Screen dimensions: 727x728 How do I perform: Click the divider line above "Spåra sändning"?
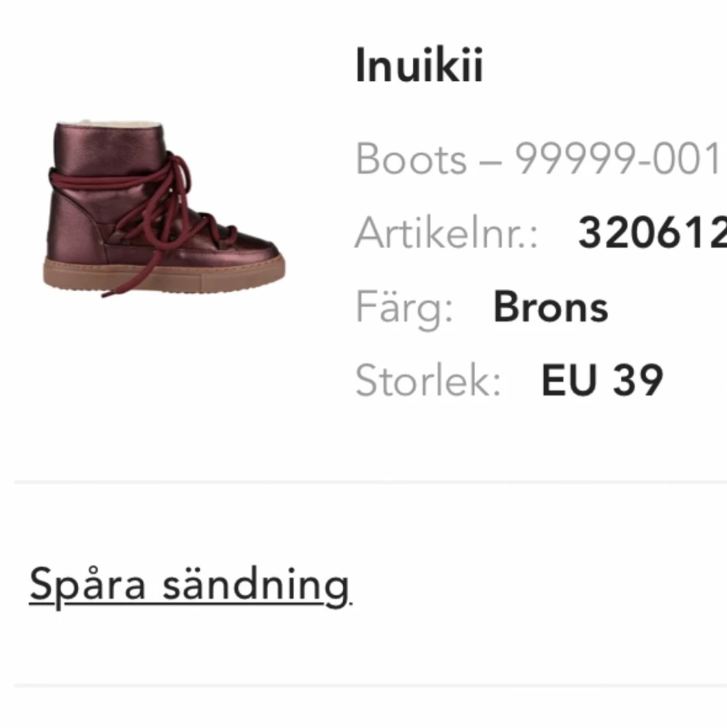(x=370, y=482)
